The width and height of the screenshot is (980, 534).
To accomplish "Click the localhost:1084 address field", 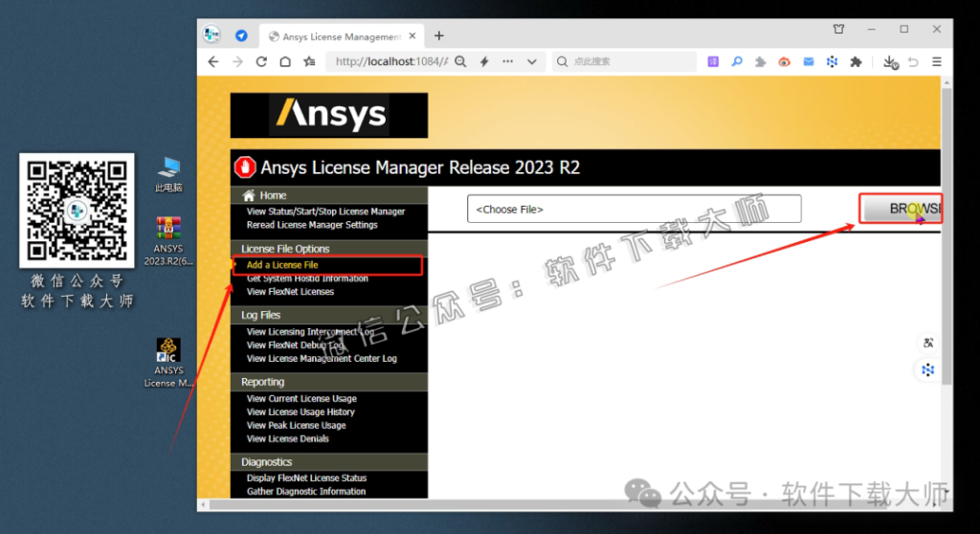I will (391, 61).
